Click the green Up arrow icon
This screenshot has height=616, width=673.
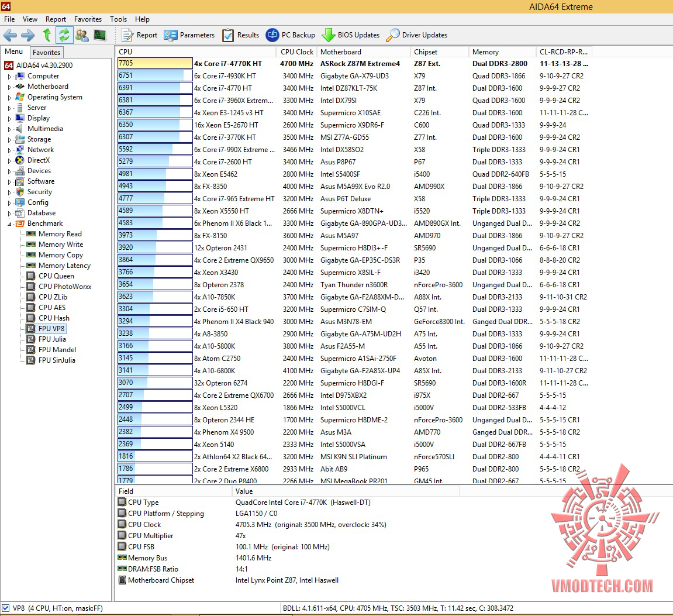[47, 35]
